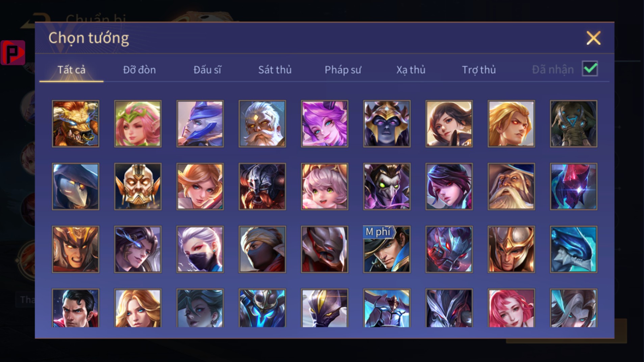Select the elephant-masked hero portrait
Viewport: 644px width, 362px height.
point(573,124)
